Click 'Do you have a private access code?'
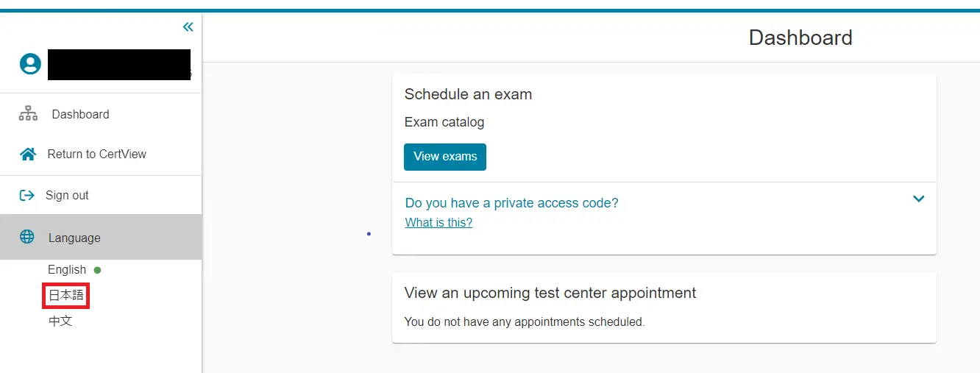 pos(511,203)
